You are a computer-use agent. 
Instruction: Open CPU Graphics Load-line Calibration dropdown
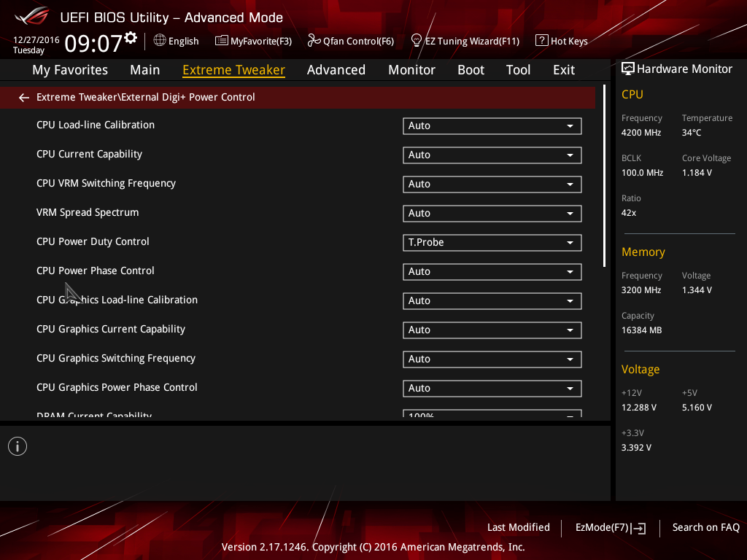pos(492,300)
